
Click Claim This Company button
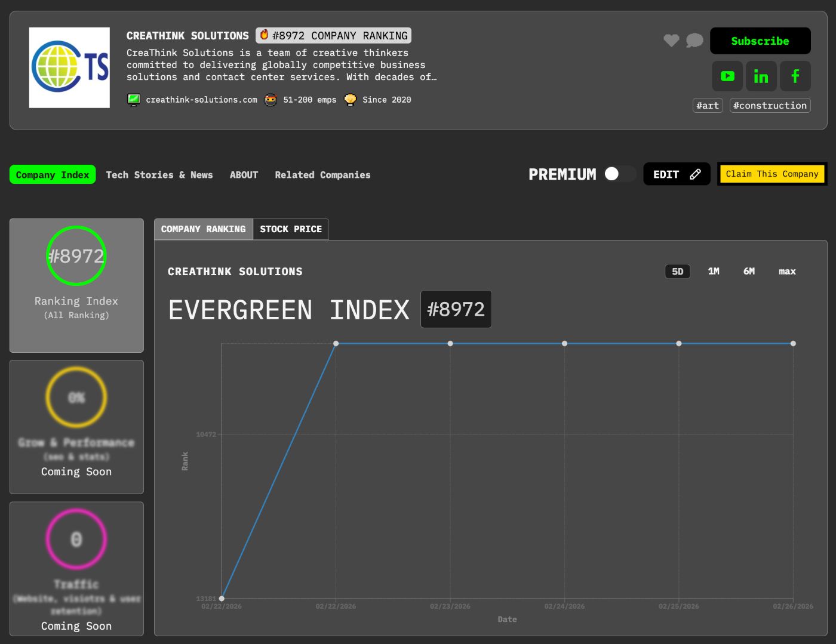[772, 174]
